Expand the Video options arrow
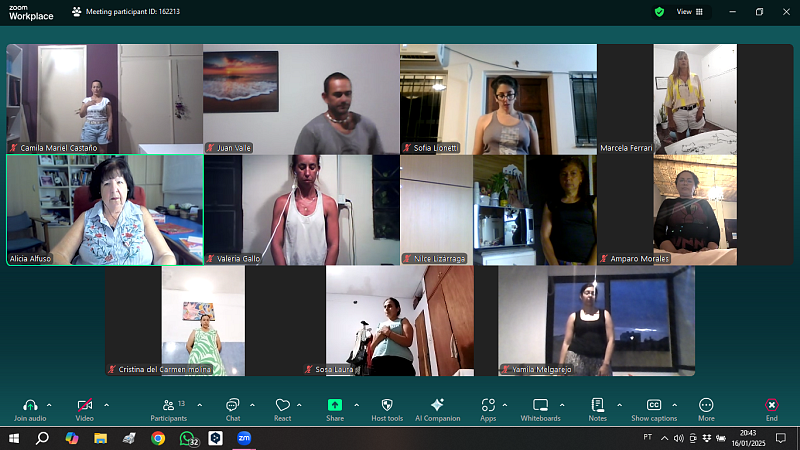Viewport: 800px width, 450px height. pos(106,405)
